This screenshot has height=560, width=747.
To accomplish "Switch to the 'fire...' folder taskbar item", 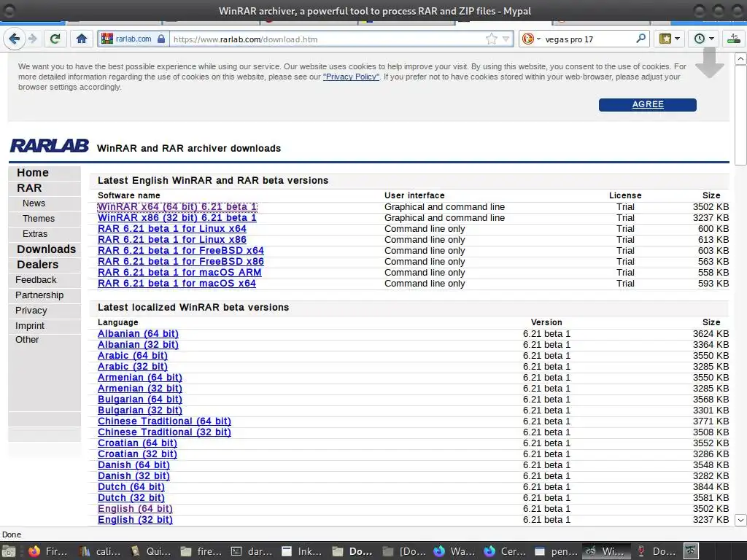I will [201, 551].
